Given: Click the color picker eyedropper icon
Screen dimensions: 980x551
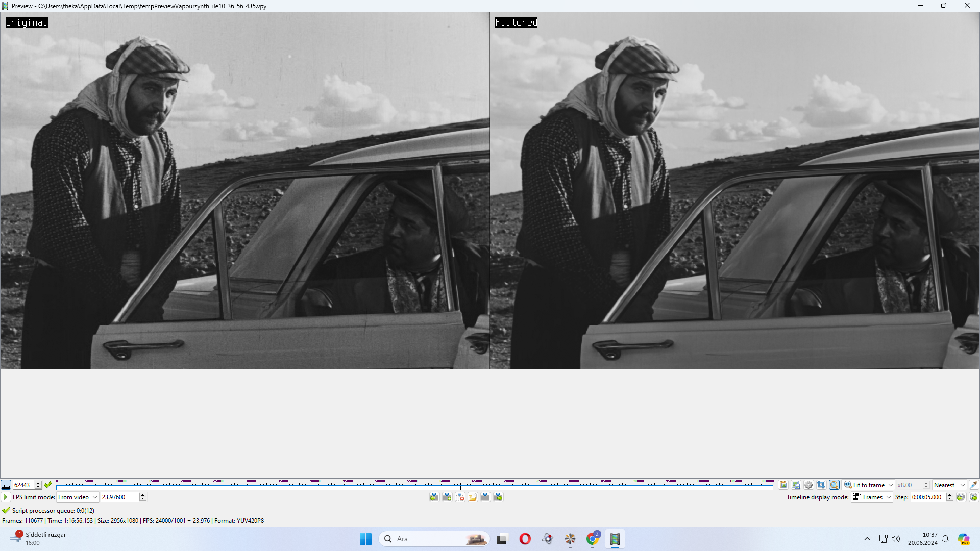Looking at the screenshot, I should pos(973,485).
